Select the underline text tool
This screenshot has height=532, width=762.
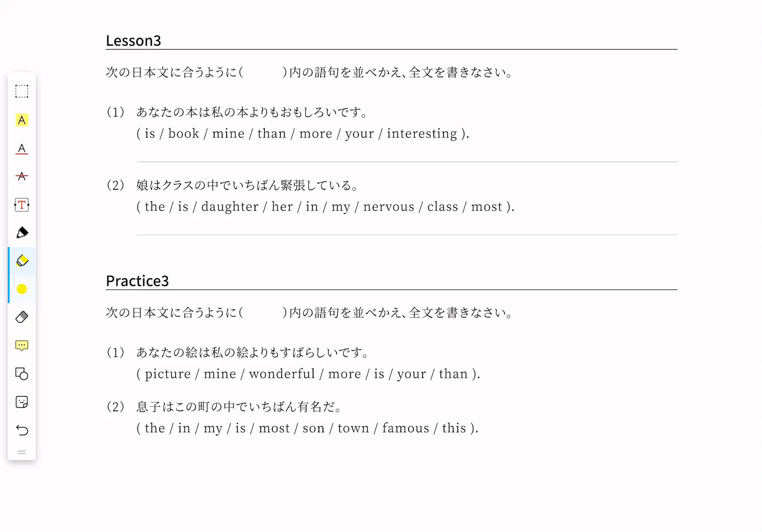tap(22, 149)
